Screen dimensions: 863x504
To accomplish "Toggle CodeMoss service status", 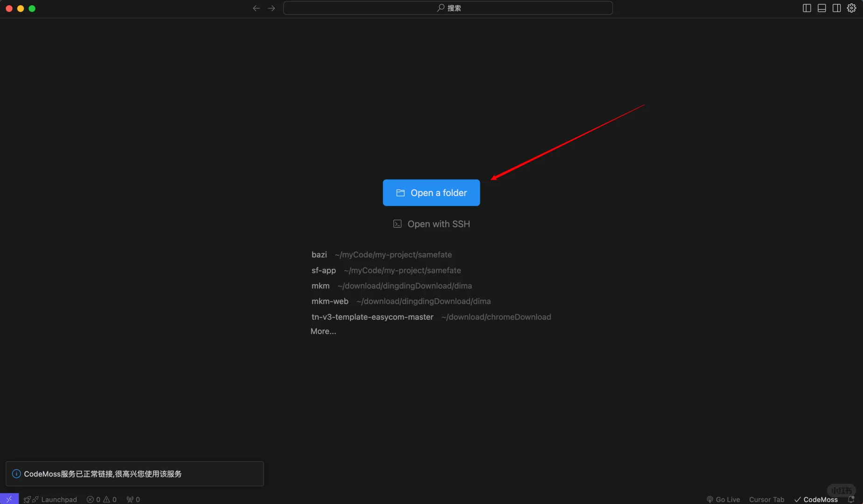I will 816,499.
